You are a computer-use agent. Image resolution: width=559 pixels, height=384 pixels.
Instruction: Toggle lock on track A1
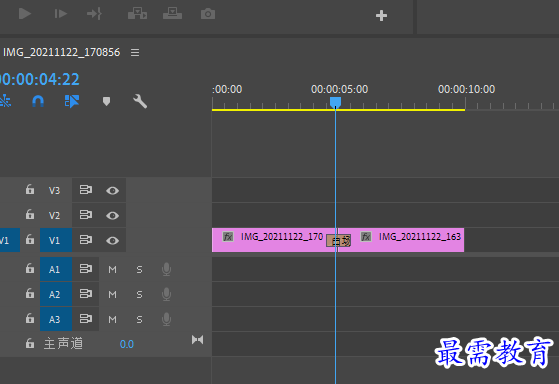click(30, 268)
